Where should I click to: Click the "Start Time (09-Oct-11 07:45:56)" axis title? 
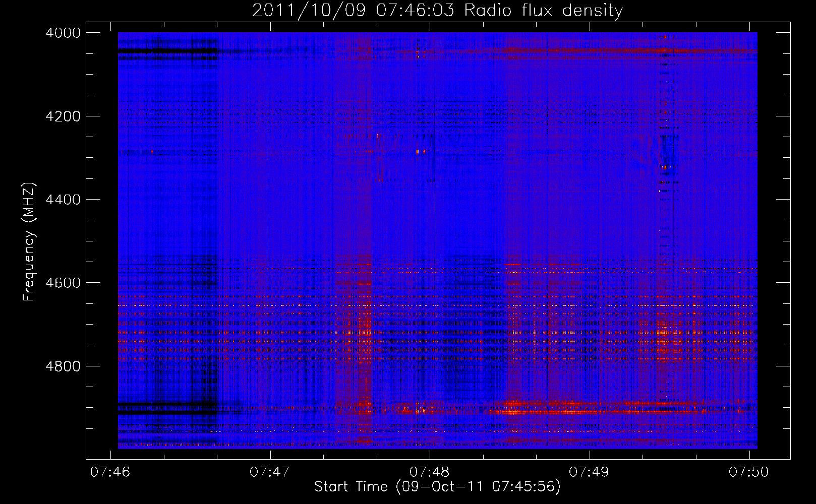click(x=437, y=487)
